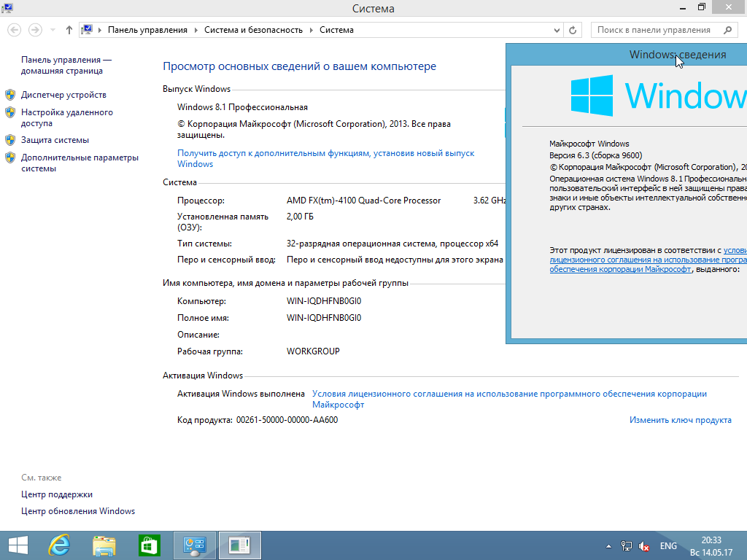Click full name value 'WIN-IQDHFNB0GI0' beside 'Полное имя:'
The image size is (747, 560).
(x=324, y=318)
